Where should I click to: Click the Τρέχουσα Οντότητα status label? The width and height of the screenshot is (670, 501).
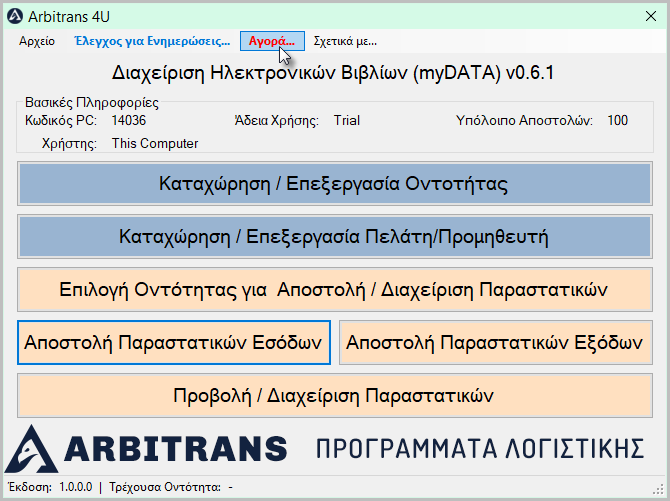tap(165, 487)
